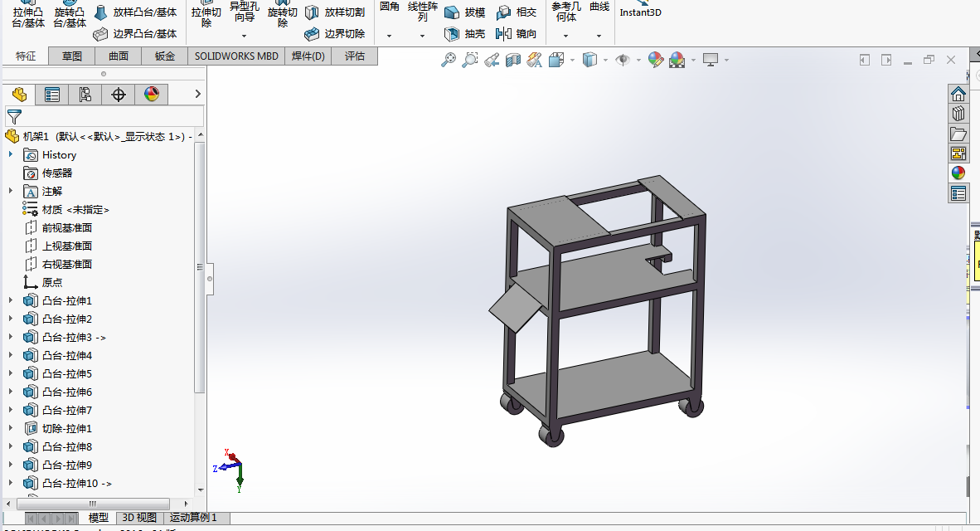Switch to the 3D Views (3D 视图) tab

[139, 518]
